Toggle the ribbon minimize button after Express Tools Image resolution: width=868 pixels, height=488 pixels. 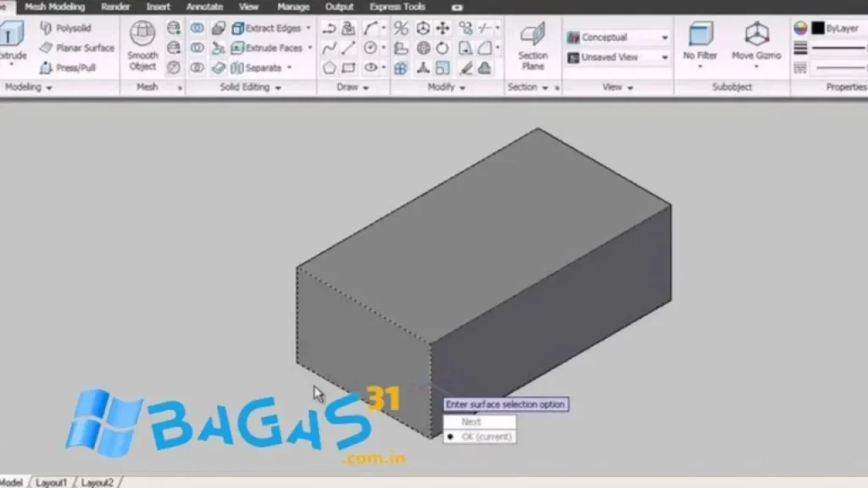457,7
